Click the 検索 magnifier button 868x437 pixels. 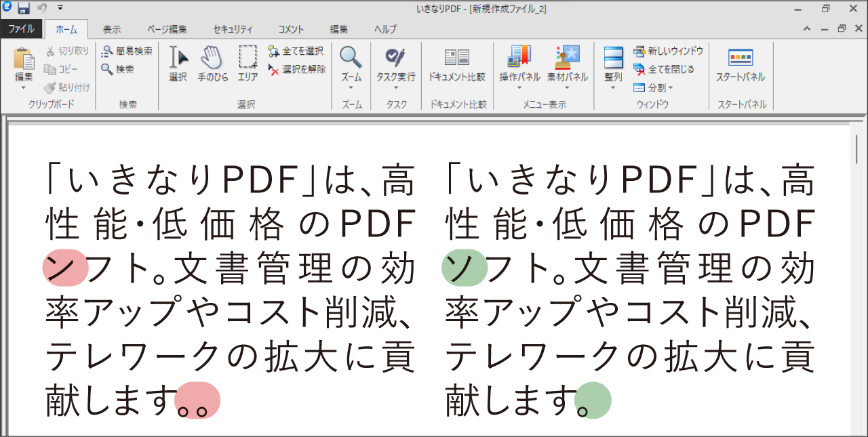coord(118,69)
